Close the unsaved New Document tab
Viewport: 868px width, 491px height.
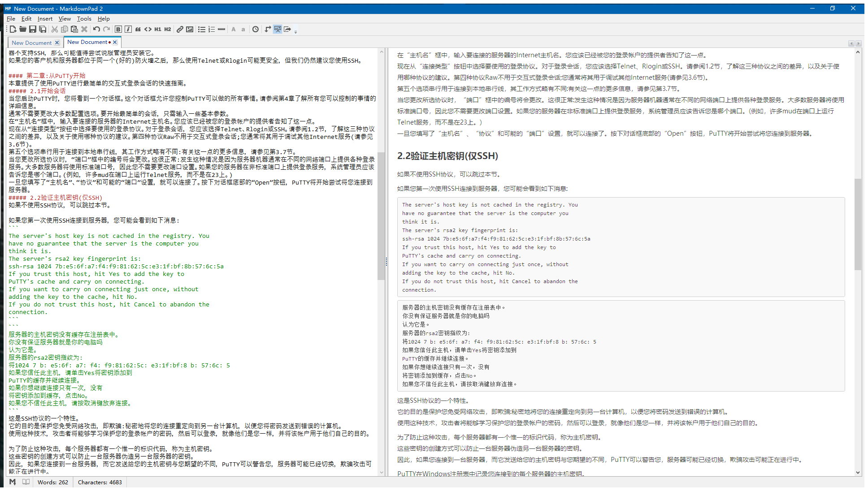115,42
